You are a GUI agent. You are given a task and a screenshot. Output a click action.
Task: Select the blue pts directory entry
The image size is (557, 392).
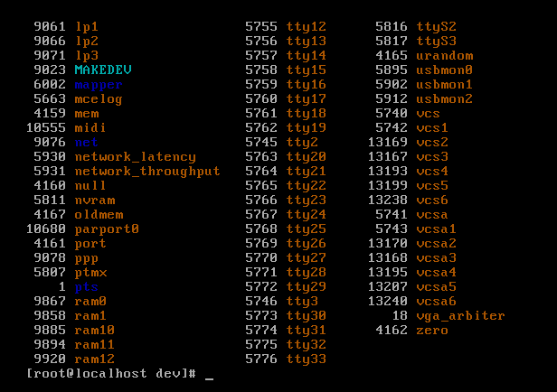tap(86, 287)
